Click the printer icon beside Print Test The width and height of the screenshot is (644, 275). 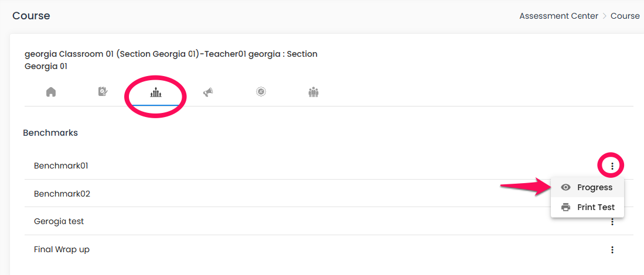566,207
